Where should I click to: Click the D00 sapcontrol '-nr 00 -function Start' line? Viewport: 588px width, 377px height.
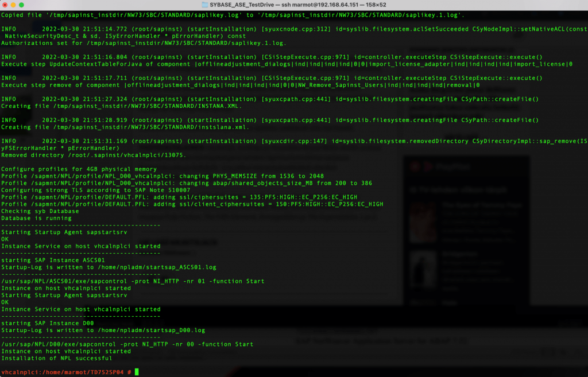click(x=127, y=344)
